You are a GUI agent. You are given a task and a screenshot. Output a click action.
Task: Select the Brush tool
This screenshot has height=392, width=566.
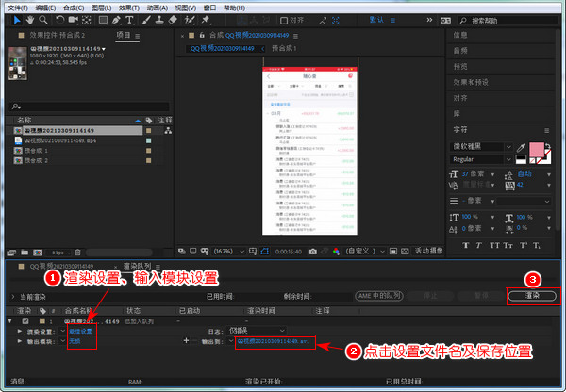146,20
